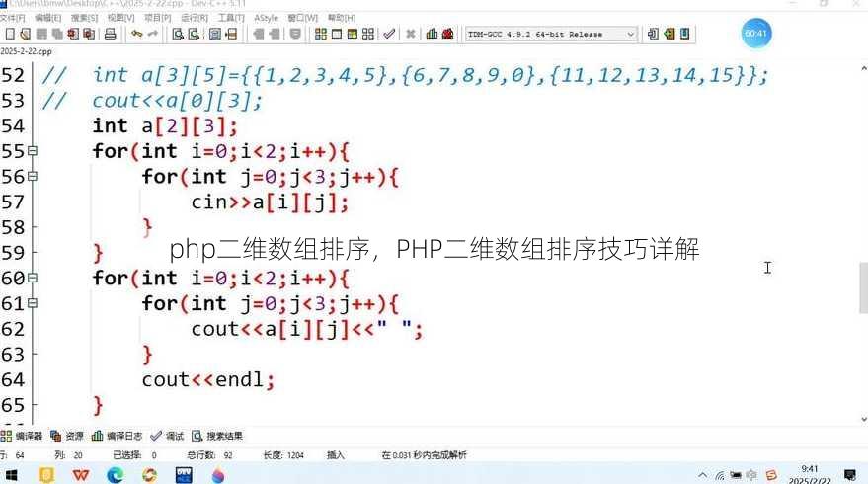The image size is (868, 484).
Task: Create a new source file from toolbar
Action: pyautogui.click(x=10, y=34)
